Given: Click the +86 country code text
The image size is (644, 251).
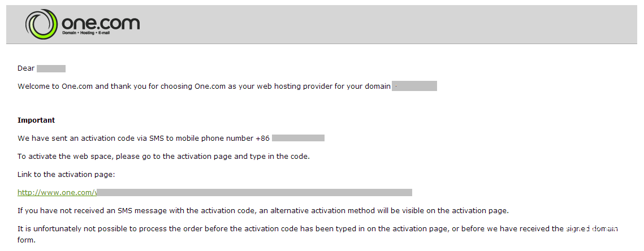Looking at the screenshot, I should (x=262, y=139).
